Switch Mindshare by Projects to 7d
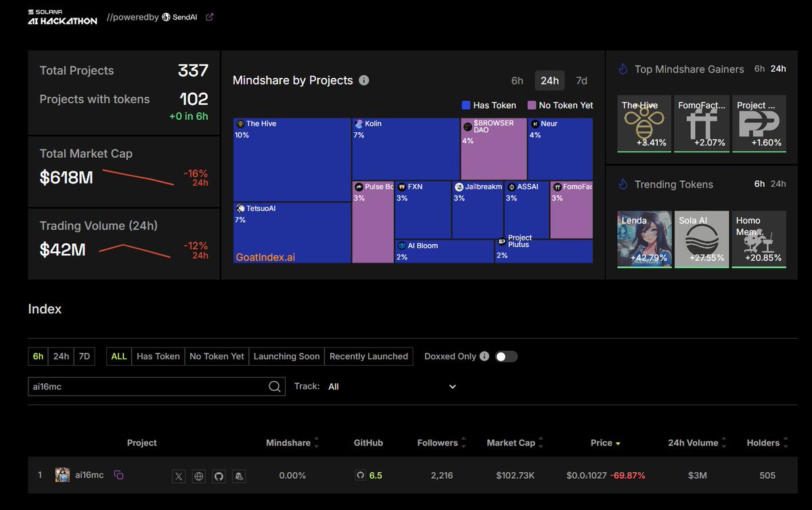 click(581, 81)
